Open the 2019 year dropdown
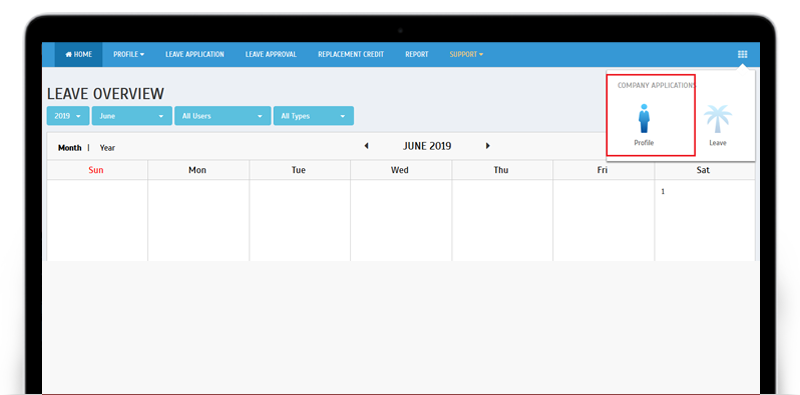This screenshot has width=800, height=395. pos(68,116)
